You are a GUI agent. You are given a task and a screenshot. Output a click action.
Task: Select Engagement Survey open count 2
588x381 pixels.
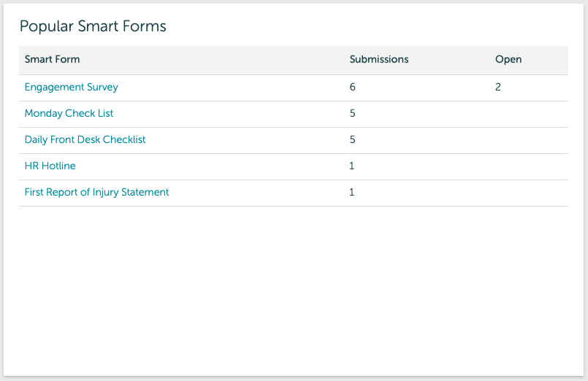(x=497, y=87)
